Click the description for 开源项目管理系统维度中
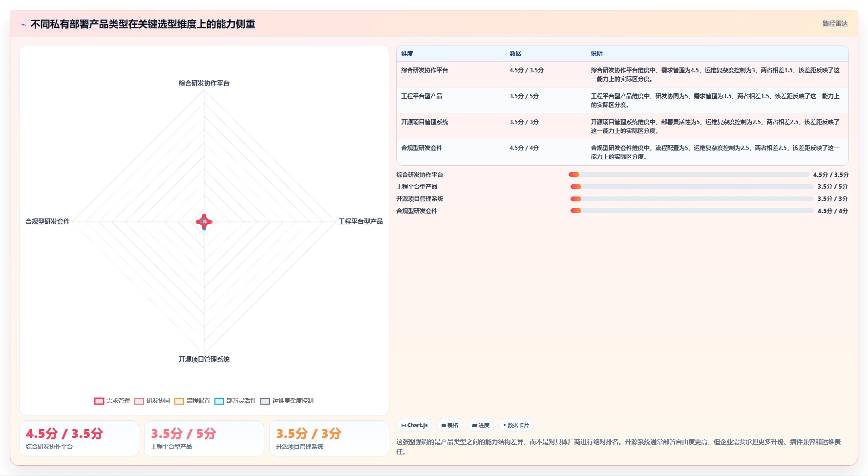868x476 pixels. tap(715, 127)
